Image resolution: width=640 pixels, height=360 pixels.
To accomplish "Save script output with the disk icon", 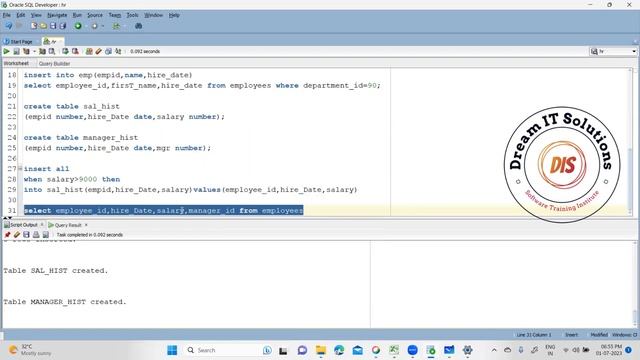I will pos(27,235).
